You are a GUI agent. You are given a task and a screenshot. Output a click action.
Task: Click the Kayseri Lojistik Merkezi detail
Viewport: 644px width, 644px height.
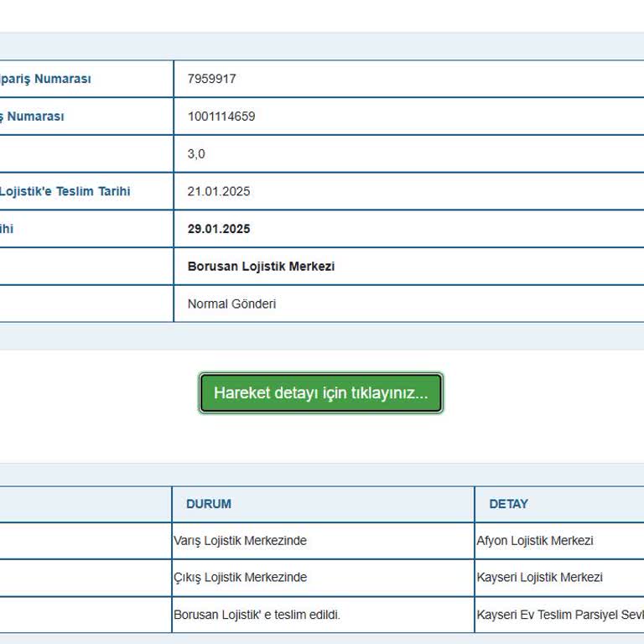tap(539, 577)
